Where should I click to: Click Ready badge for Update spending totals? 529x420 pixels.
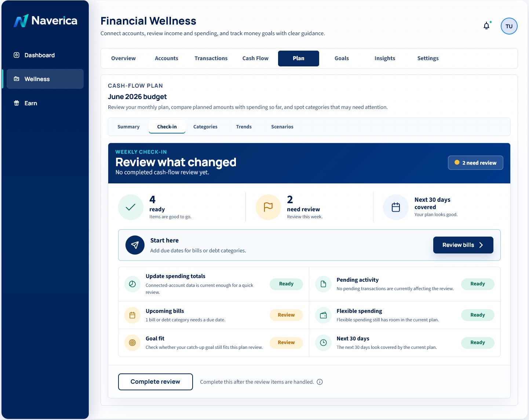click(286, 284)
